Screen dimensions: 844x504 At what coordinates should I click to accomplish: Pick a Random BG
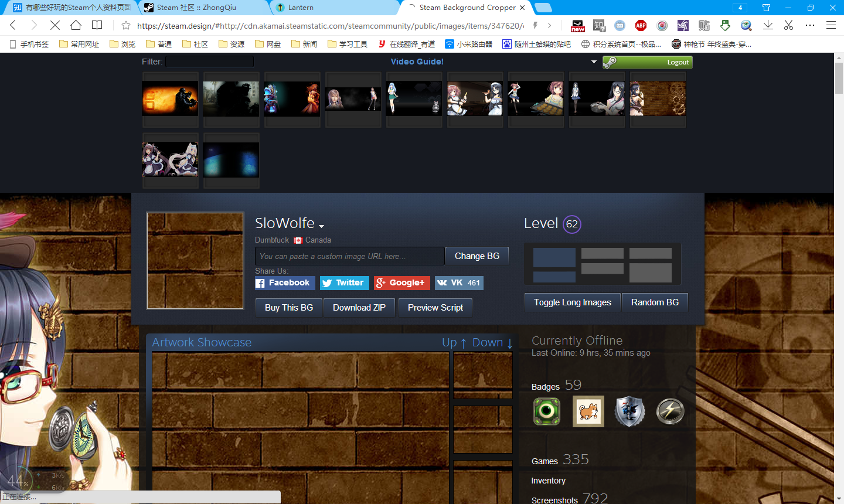[655, 302]
